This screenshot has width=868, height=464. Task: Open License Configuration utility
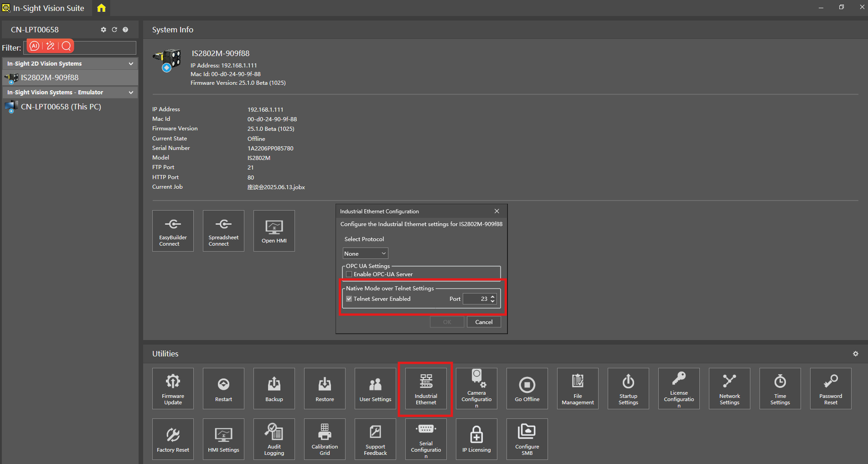tap(679, 388)
